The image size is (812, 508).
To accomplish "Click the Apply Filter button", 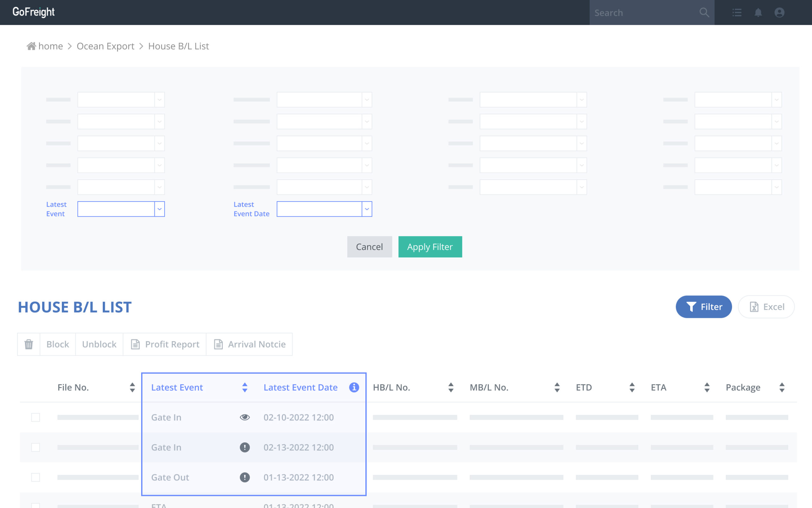I will click(x=430, y=247).
